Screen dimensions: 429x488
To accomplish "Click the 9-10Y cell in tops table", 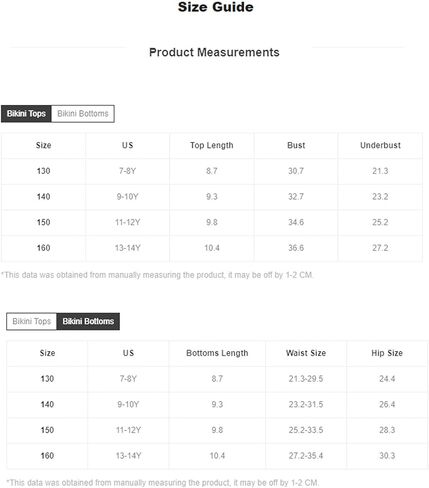I will coord(127,197).
